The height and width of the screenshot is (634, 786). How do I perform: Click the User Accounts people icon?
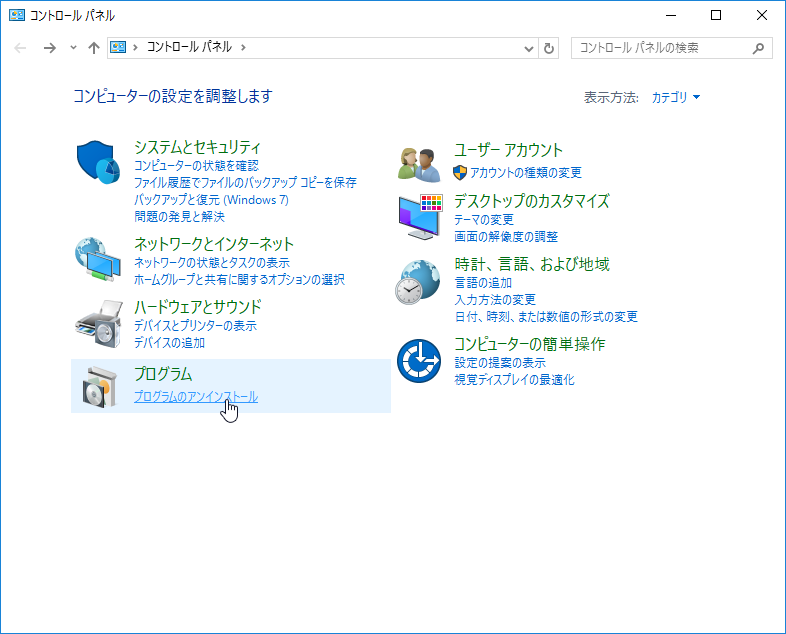419,165
